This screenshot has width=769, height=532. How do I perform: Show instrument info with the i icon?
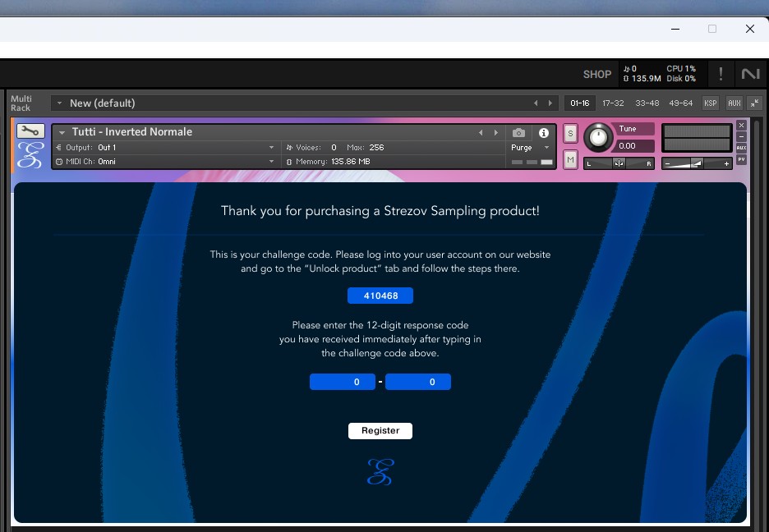(x=543, y=132)
